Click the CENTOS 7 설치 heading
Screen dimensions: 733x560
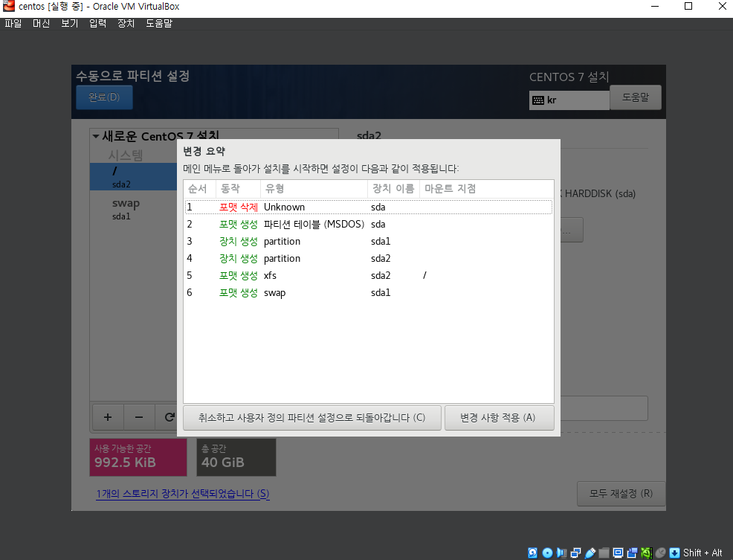pos(569,77)
